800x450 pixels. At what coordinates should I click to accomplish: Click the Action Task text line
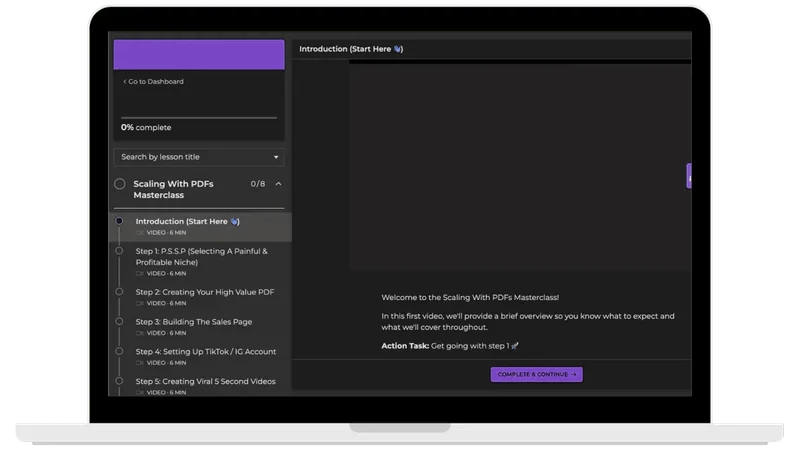(449, 346)
